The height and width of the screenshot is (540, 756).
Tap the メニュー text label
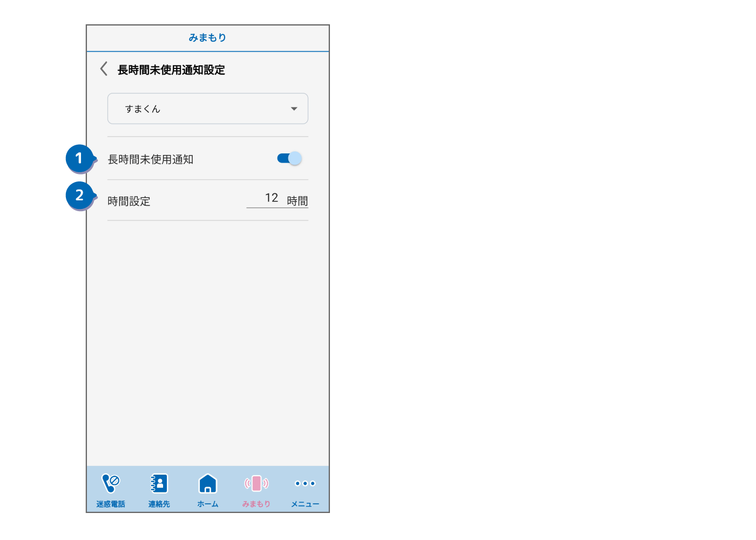[x=305, y=504]
